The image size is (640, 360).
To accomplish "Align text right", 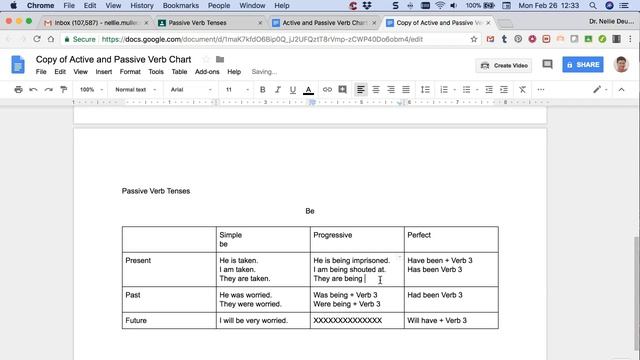I will click(x=391, y=89).
